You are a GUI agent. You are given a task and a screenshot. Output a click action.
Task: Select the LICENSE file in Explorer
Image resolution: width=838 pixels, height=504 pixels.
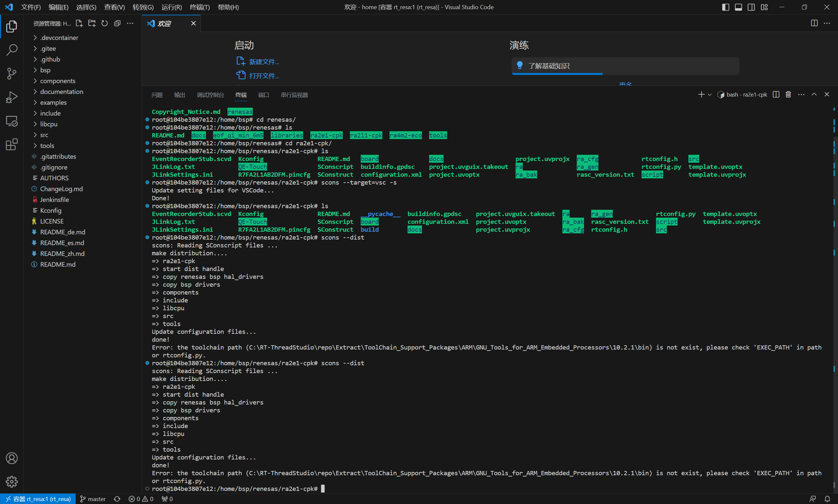click(82, 222)
